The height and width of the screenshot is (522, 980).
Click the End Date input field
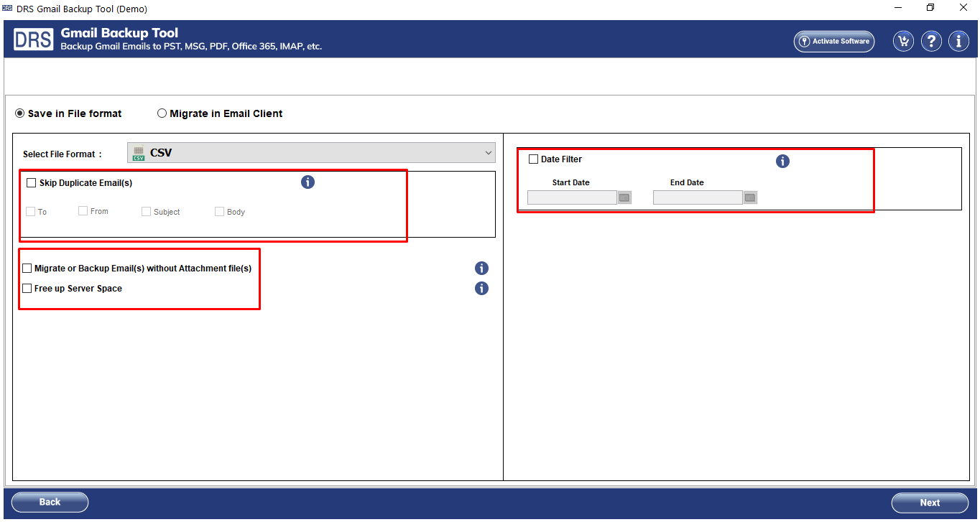click(698, 197)
